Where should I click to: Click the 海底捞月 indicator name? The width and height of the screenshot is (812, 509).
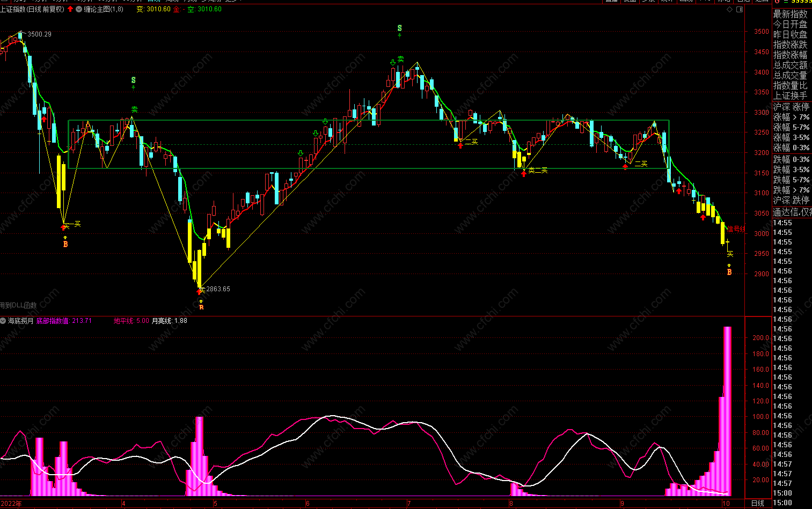click(21, 321)
